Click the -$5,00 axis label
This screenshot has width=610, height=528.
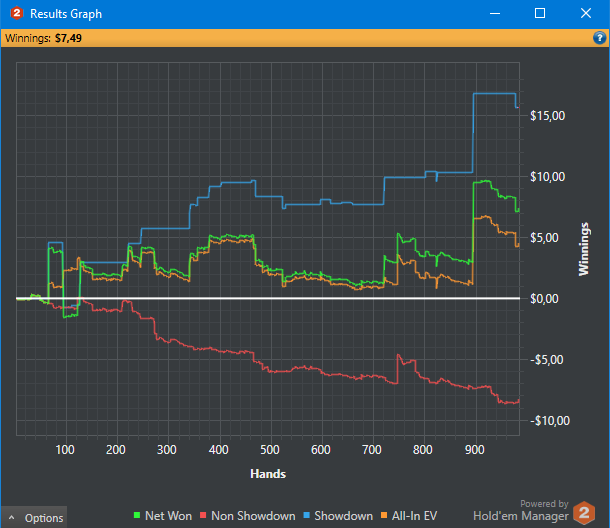(x=546, y=360)
